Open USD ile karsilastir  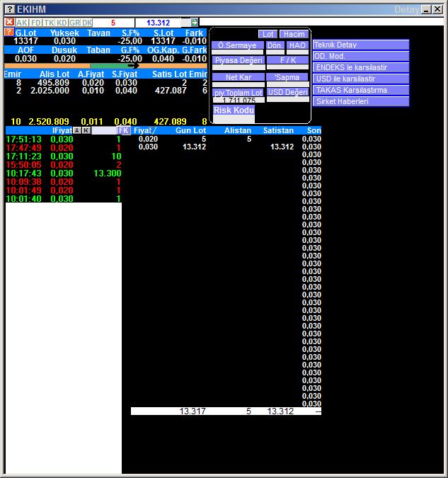coord(361,79)
